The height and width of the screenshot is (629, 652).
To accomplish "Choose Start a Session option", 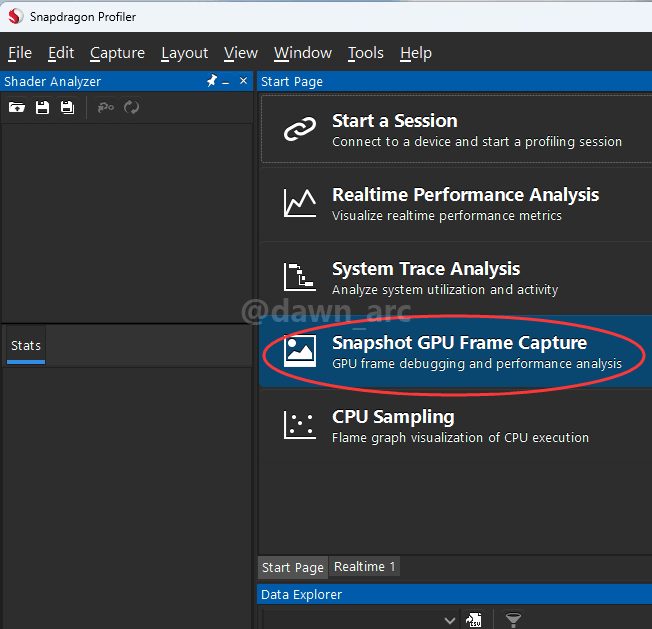I will tap(456, 129).
